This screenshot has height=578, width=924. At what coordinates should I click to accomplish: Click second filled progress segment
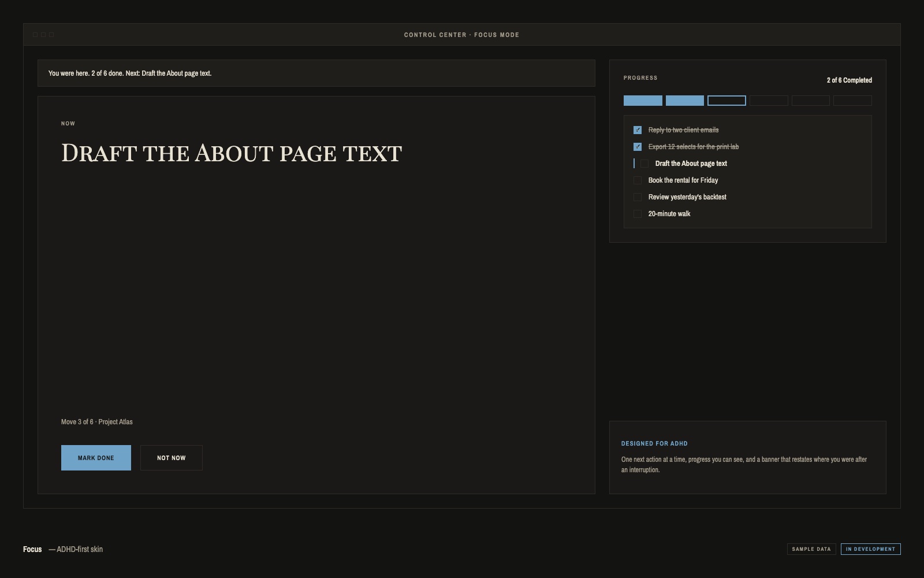coord(685,101)
